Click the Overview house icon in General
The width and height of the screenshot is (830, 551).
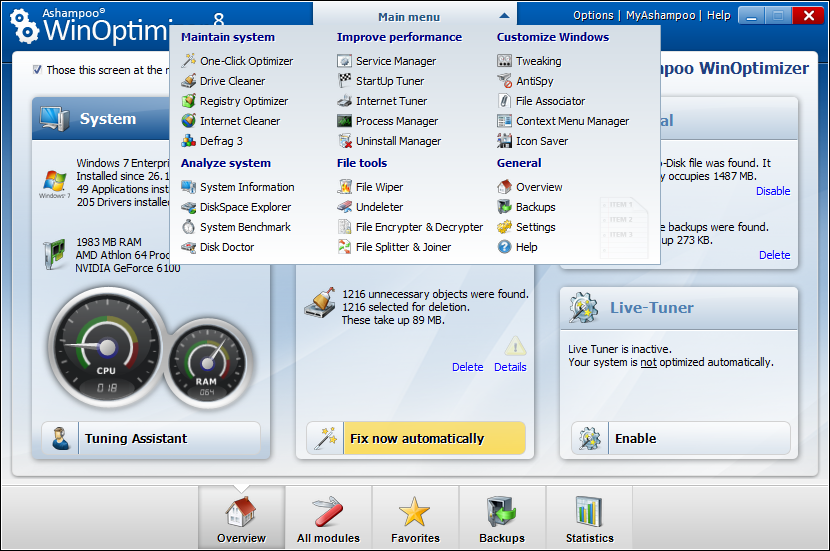pos(504,187)
